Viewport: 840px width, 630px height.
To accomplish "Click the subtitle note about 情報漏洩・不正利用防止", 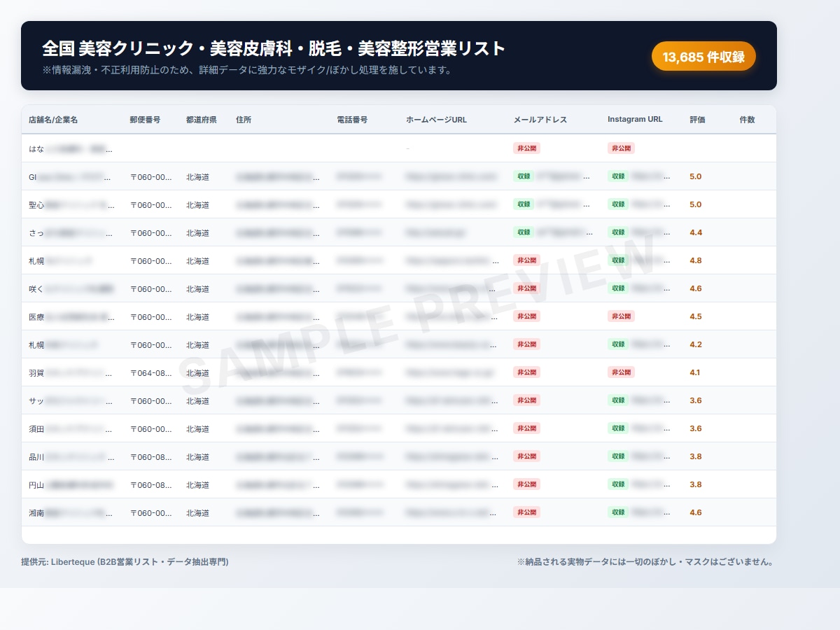I will pyautogui.click(x=247, y=70).
